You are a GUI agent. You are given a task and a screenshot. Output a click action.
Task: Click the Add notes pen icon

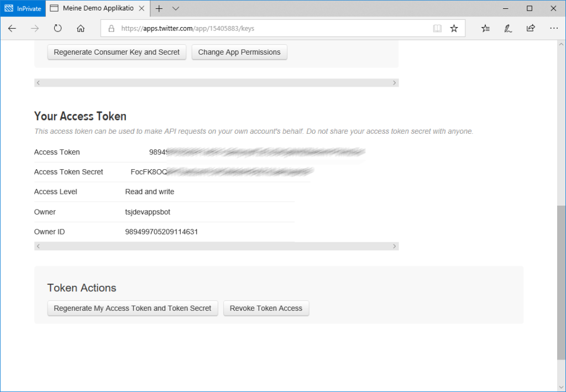[x=508, y=28]
